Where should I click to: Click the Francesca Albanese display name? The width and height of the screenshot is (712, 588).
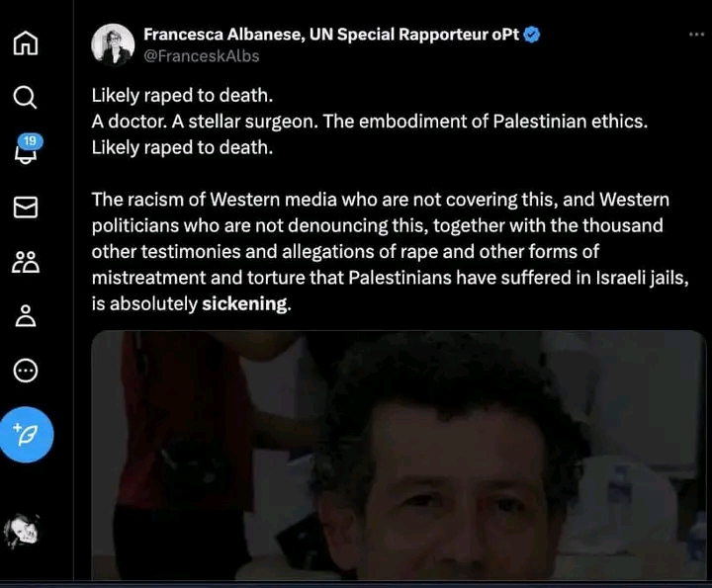pyautogui.click(x=331, y=35)
